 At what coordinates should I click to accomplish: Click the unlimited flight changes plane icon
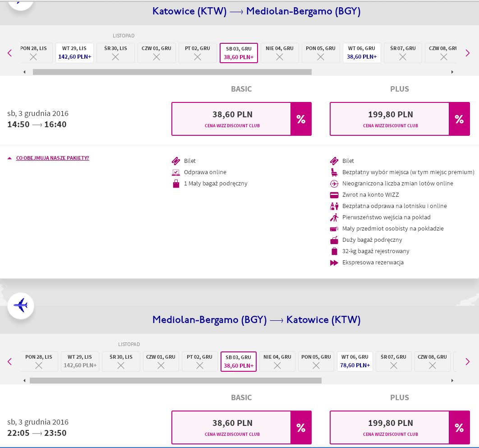pyautogui.click(x=334, y=184)
